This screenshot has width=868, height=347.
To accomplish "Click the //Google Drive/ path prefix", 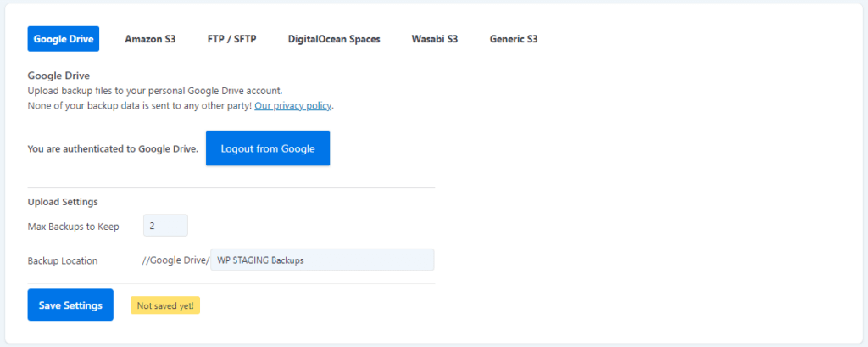I will [x=176, y=260].
